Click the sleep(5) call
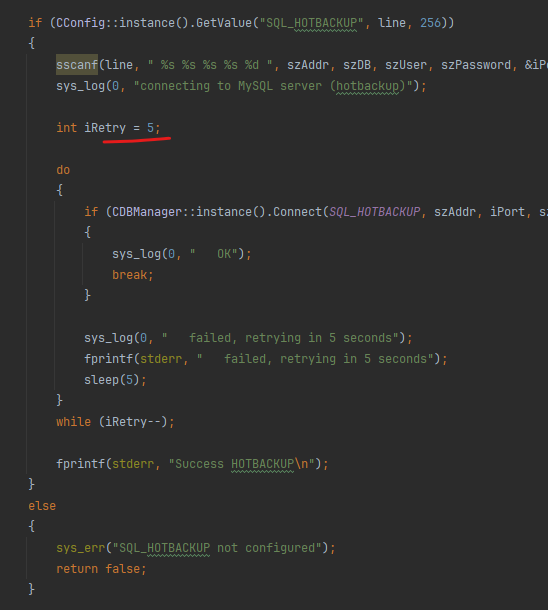The image size is (548, 610). click(115, 380)
